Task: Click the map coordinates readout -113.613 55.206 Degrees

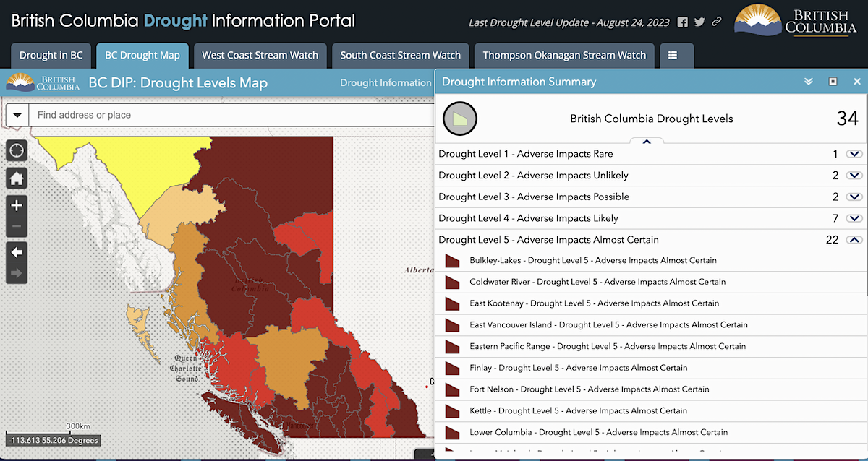Action: [x=52, y=440]
